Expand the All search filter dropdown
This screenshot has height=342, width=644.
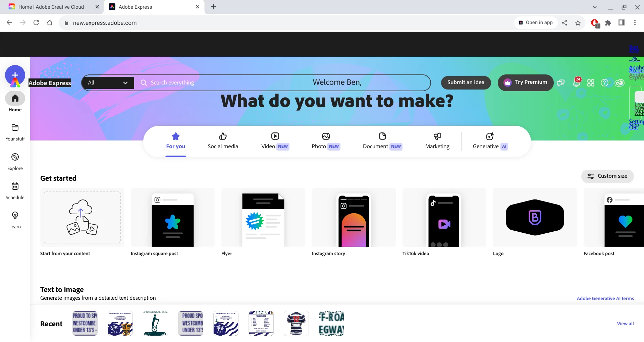click(108, 83)
